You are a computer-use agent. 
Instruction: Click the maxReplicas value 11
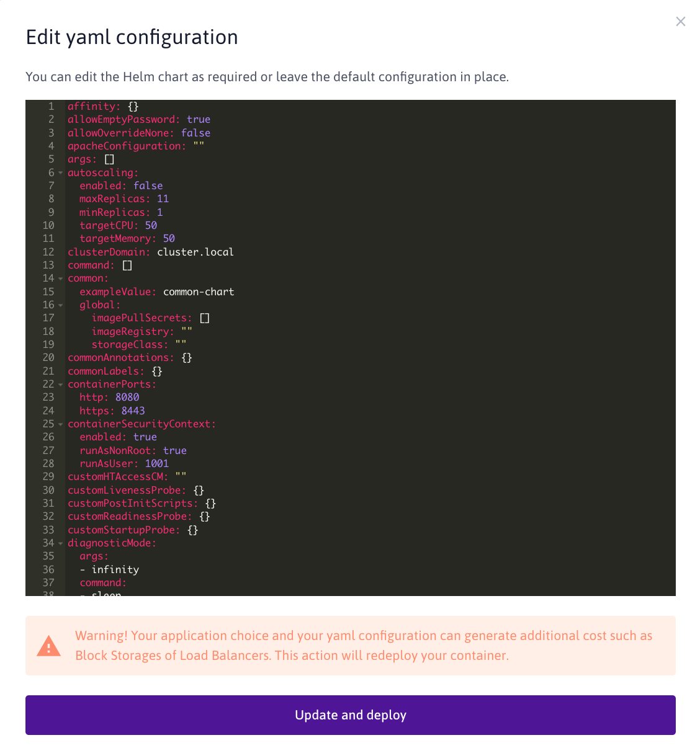(x=163, y=199)
